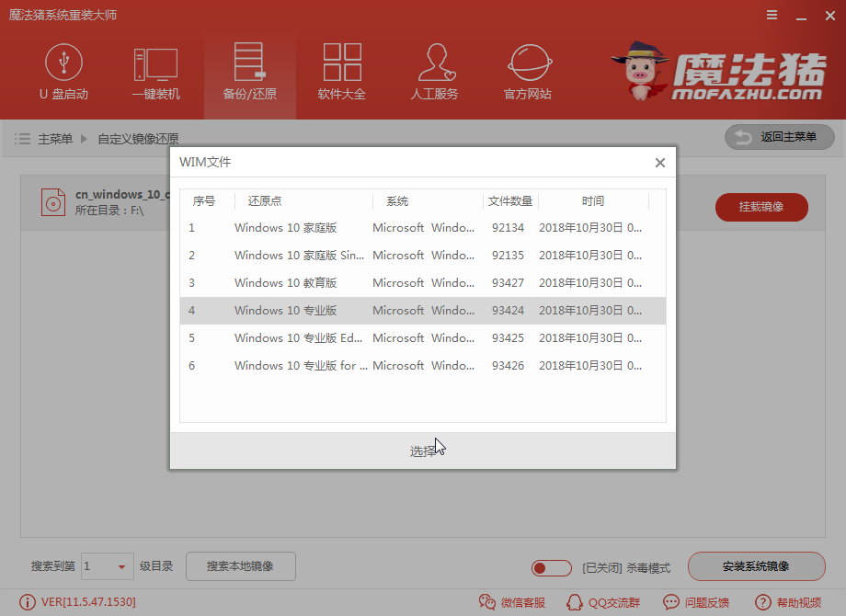Image resolution: width=846 pixels, height=616 pixels.
Task: Contact 人工服务 support
Action: point(434,72)
